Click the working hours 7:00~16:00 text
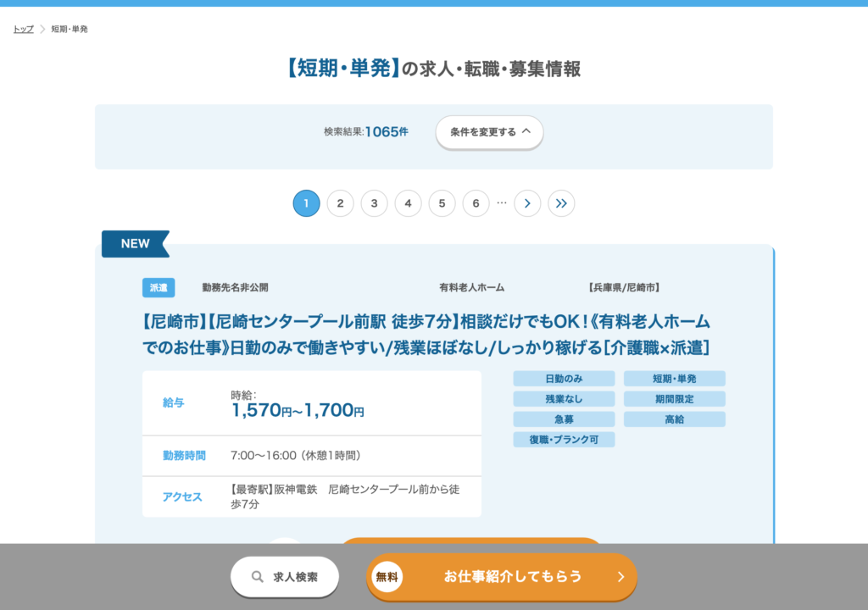 point(296,456)
